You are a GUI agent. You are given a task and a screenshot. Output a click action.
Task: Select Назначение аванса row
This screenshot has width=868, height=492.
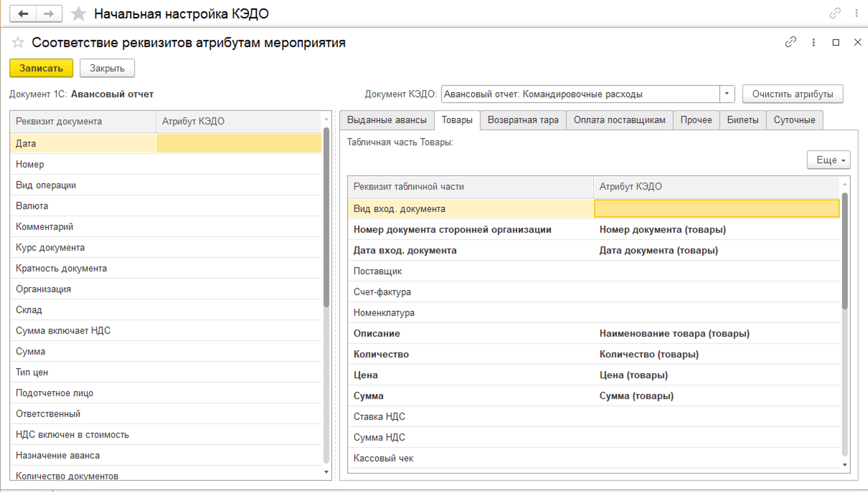coord(166,455)
